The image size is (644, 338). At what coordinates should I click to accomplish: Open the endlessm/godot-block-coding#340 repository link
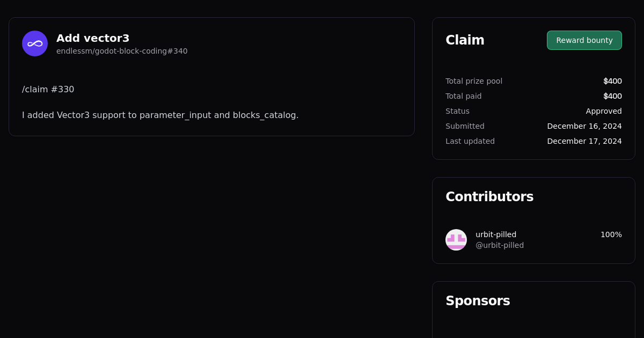tap(122, 51)
